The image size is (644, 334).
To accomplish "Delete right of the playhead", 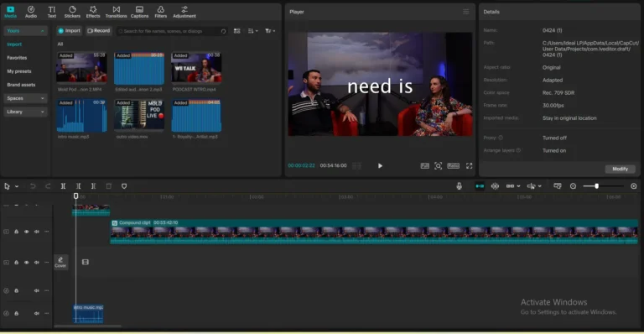I will pyautogui.click(x=93, y=186).
